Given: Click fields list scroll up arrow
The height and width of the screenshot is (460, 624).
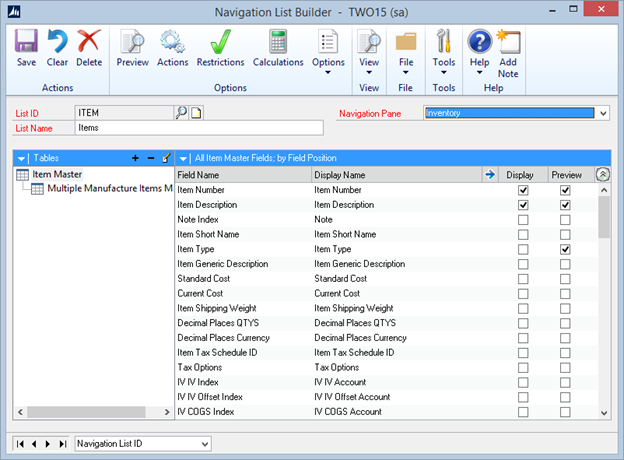Looking at the screenshot, I should [604, 190].
